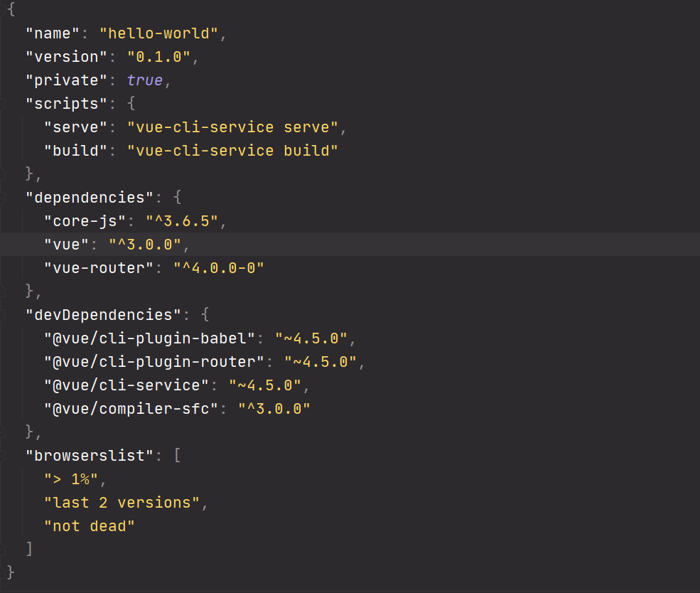Click the true value of "private"
700x593 pixels.
145,80
